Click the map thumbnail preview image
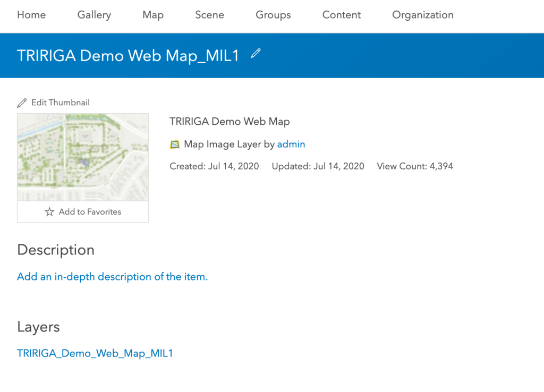This screenshot has width=544, height=392. tap(83, 157)
